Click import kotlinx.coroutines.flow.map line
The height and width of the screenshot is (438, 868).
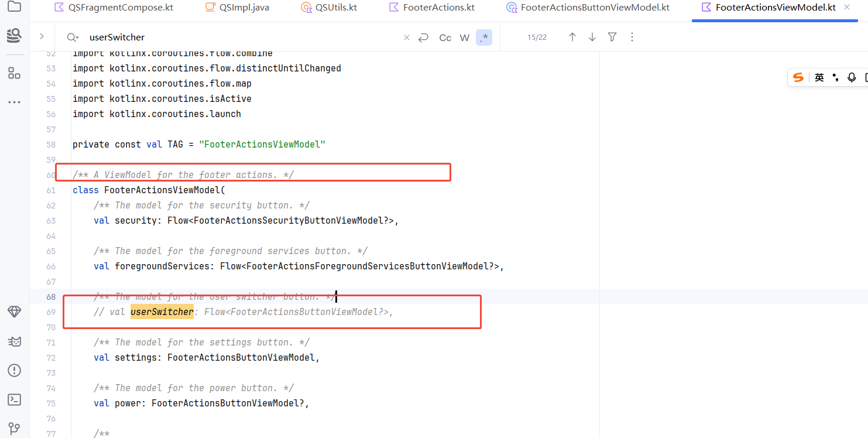pyautogui.click(x=162, y=84)
